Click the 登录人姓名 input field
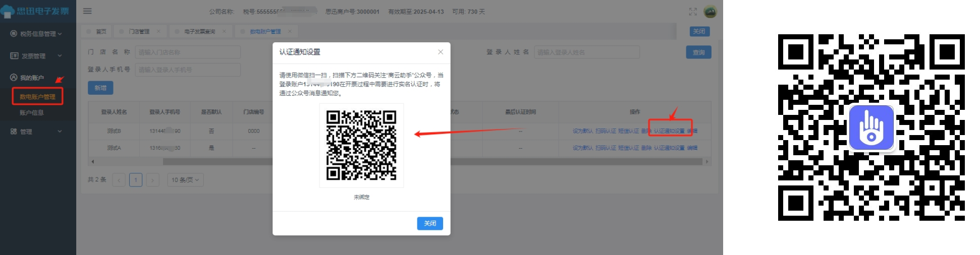Screen dimensions: 980x255 click(586, 52)
